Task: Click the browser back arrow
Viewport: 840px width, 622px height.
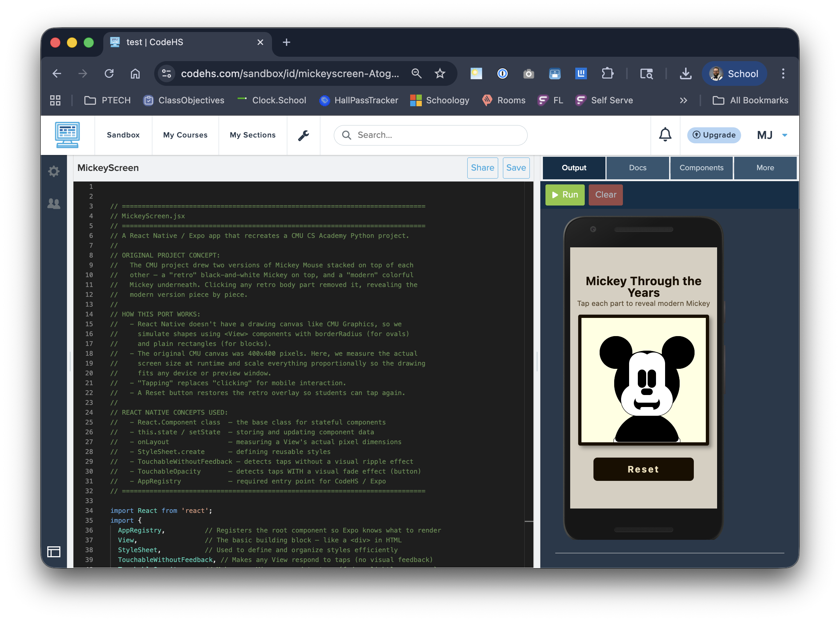Action: click(57, 73)
